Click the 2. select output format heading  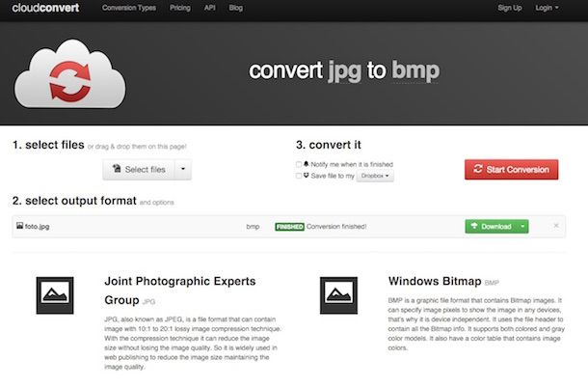(74, 201)
